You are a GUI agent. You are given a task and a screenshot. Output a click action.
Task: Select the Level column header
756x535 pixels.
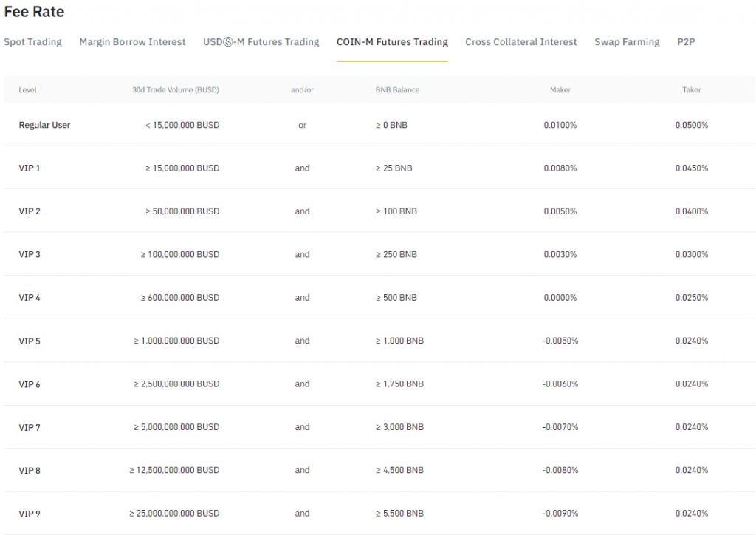[x=27, y=89]
